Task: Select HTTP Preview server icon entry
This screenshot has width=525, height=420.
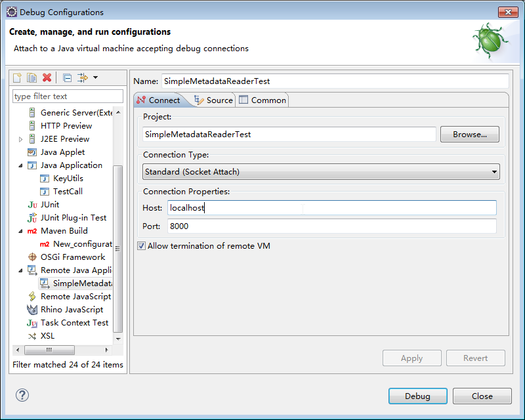Action: 31,125
